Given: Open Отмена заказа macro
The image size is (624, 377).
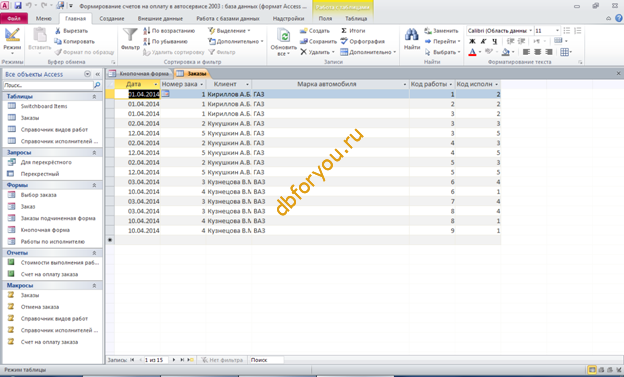Looking at the screenshot, I should (x=40, y=307).
